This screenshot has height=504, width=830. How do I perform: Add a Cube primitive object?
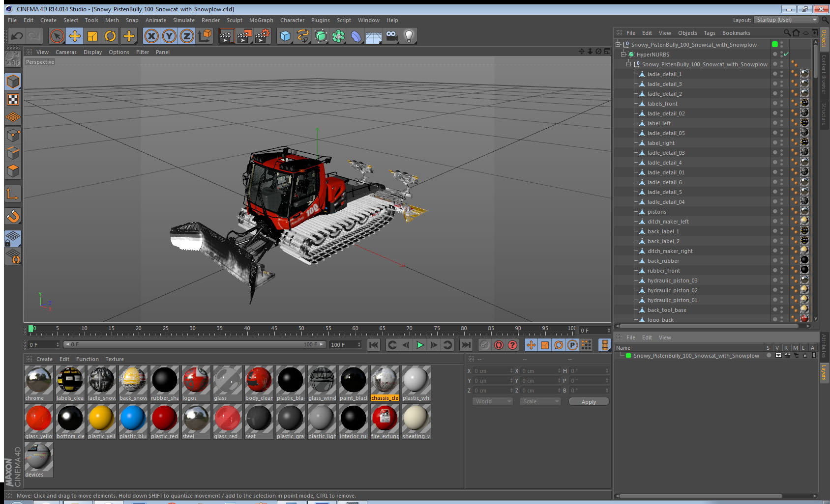tap(285, 36)
